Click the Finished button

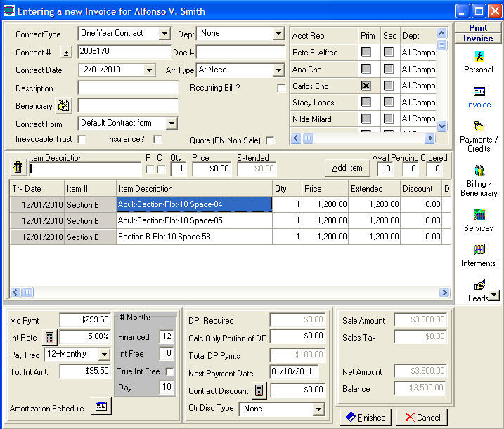pos(365,417)
